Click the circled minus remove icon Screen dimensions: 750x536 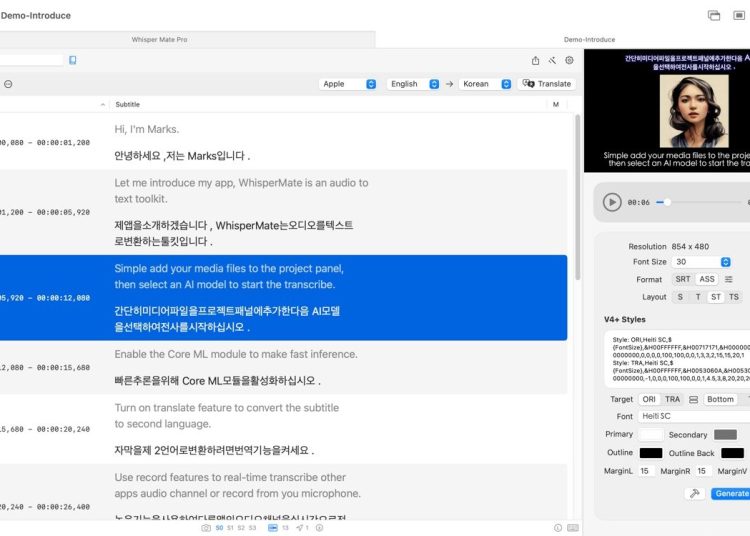click(8, 84)
